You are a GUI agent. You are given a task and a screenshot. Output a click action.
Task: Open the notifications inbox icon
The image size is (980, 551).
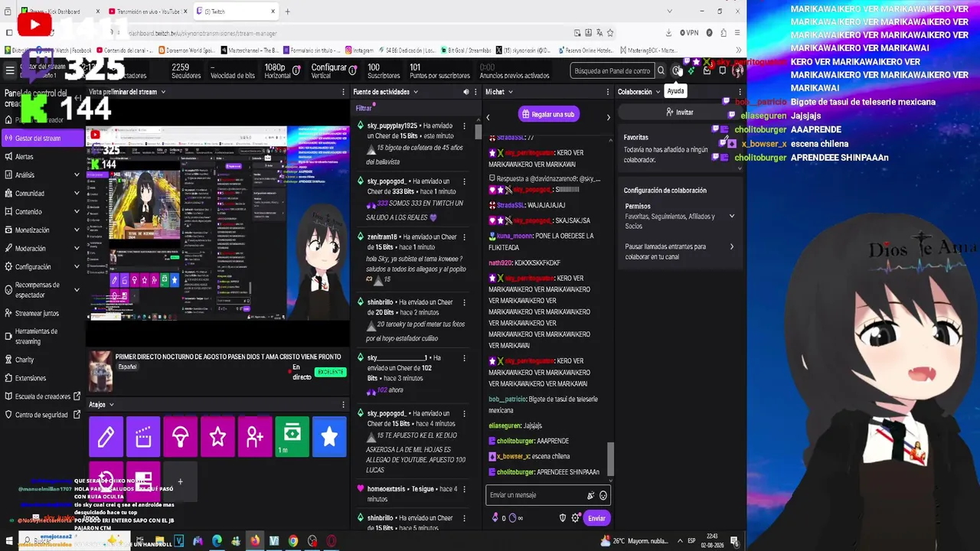[x=707, y=71]
